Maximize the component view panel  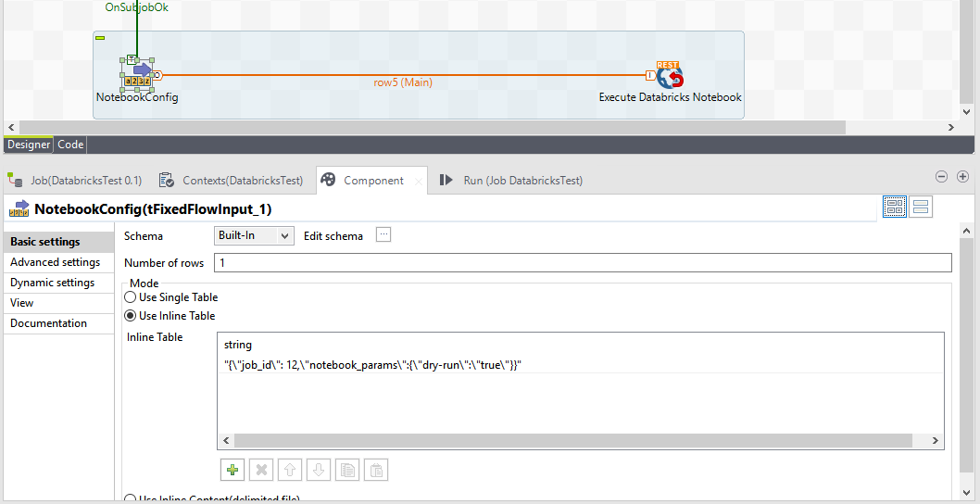click(x=962, y=176)
